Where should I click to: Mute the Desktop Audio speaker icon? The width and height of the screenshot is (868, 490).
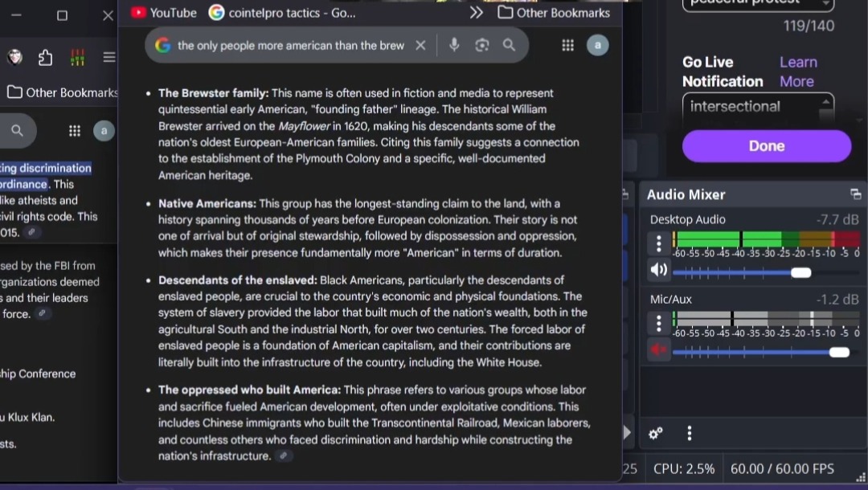coord(659,270)
